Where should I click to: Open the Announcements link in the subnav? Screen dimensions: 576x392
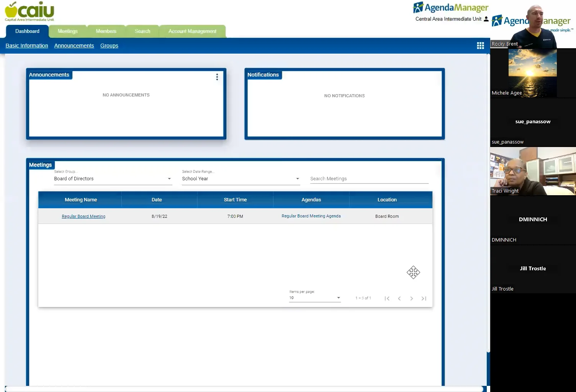74,46
